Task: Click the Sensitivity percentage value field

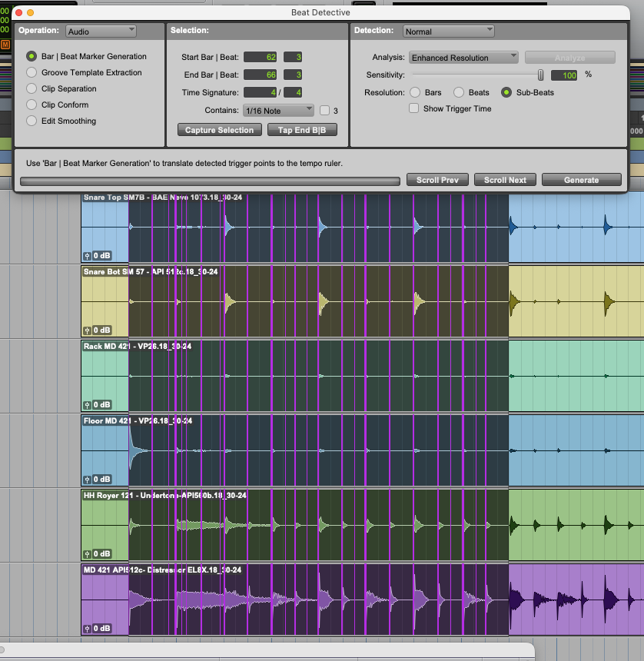Action: coord(564,75)
